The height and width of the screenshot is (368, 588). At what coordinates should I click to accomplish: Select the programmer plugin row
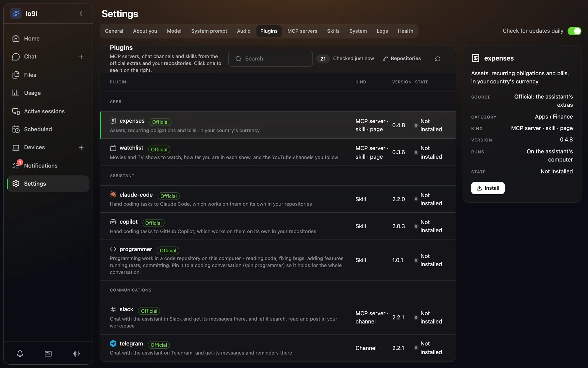[278, 260]
